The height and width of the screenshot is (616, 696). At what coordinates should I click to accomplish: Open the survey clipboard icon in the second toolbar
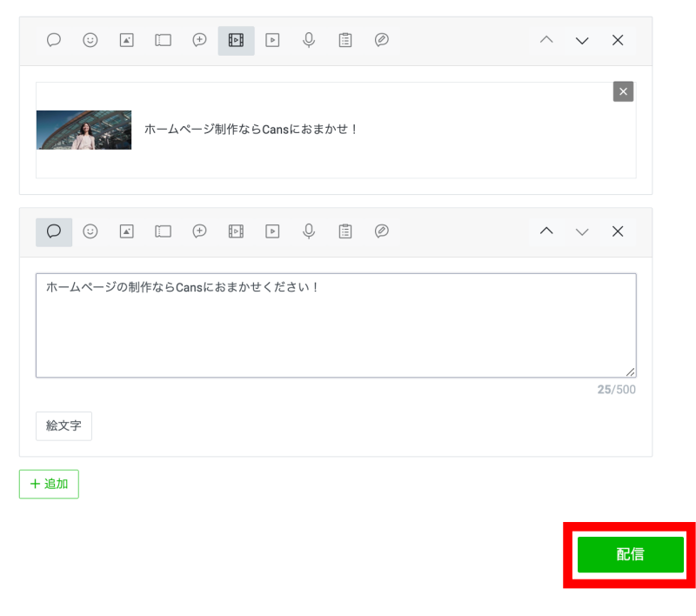(x=345, y=231)
